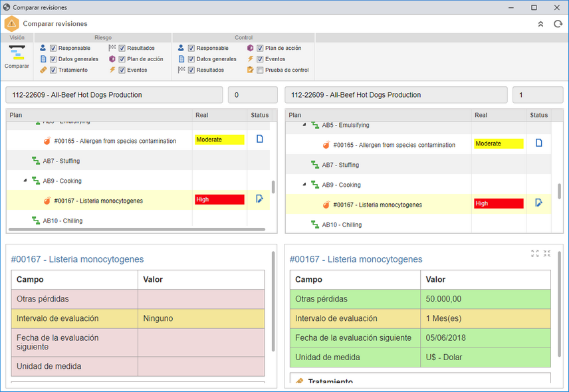Click left tree horizontal scrollbar
Image resolution: width=569 pixels, height=392 pixels.
click(137, 229)
